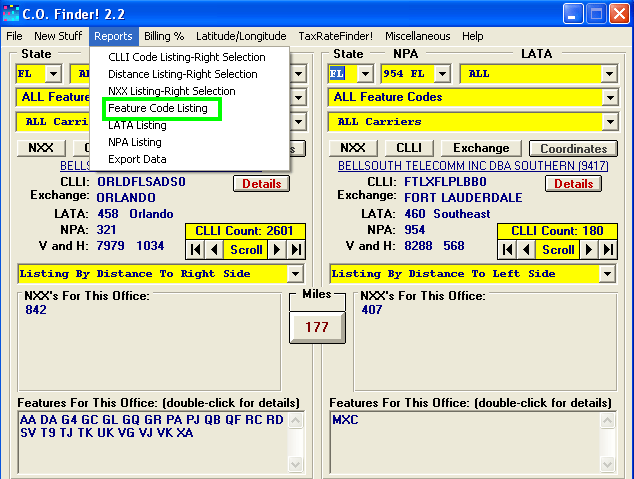634x479 pixels.
Task: Select NPA Listing report
Action: 189,142
